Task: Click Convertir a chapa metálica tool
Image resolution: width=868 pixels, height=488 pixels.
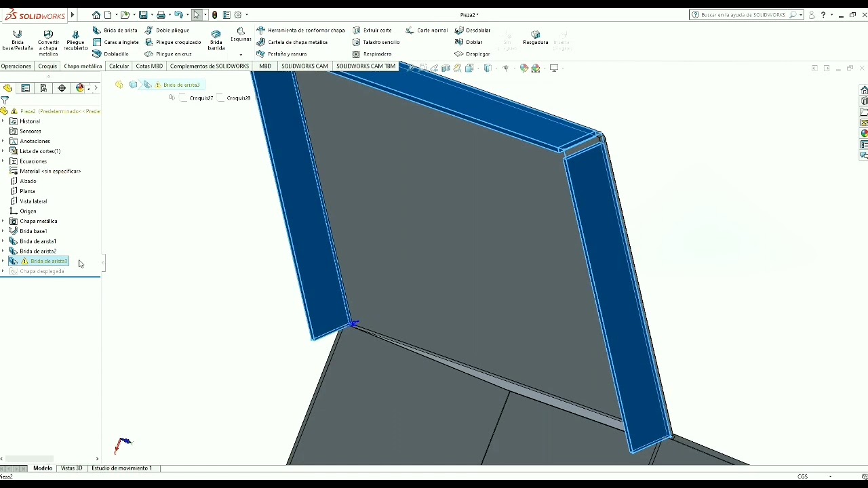Action: 48,43
